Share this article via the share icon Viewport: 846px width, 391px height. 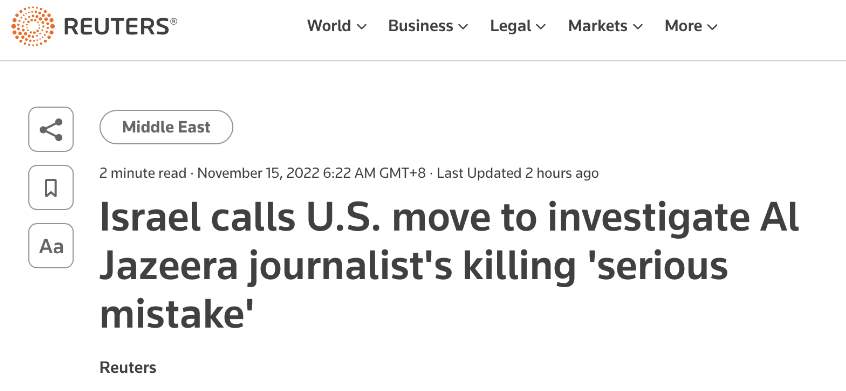click(51, 129)
